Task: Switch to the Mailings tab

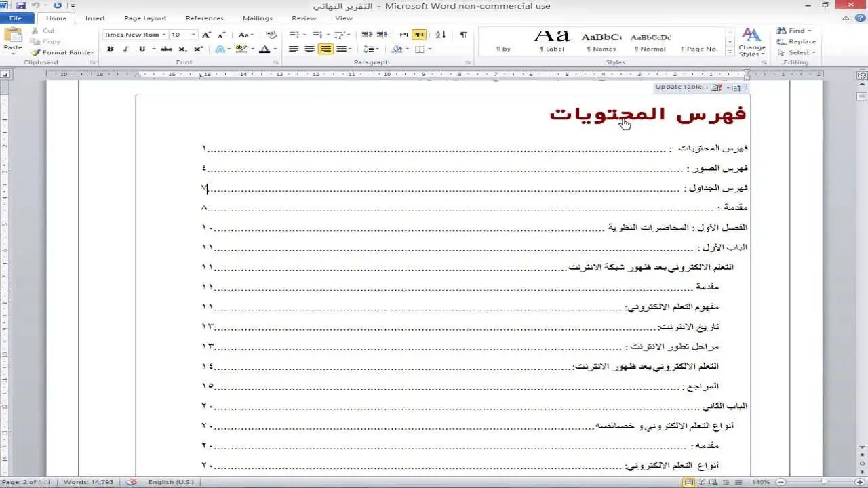Action: (x=257, y=18)
